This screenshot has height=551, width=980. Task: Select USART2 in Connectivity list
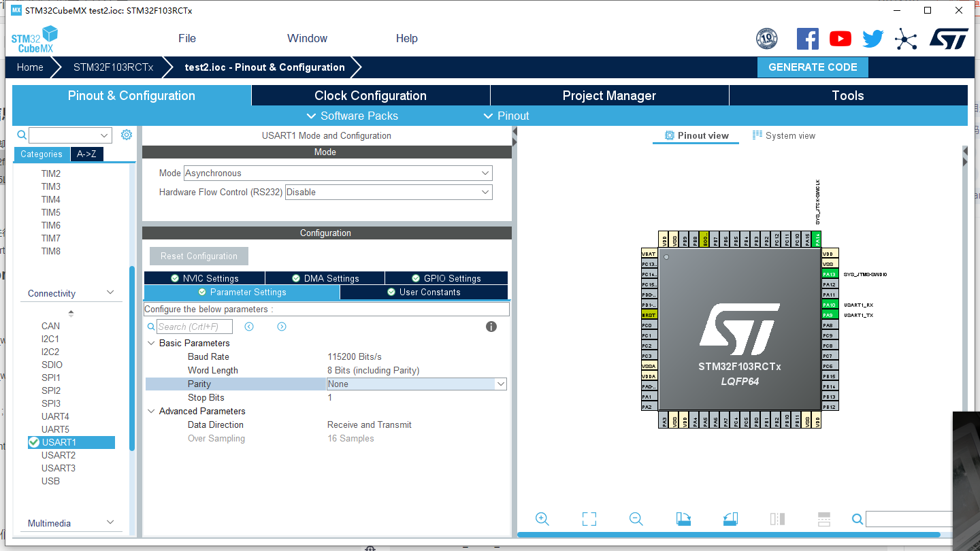coord(59,456)
